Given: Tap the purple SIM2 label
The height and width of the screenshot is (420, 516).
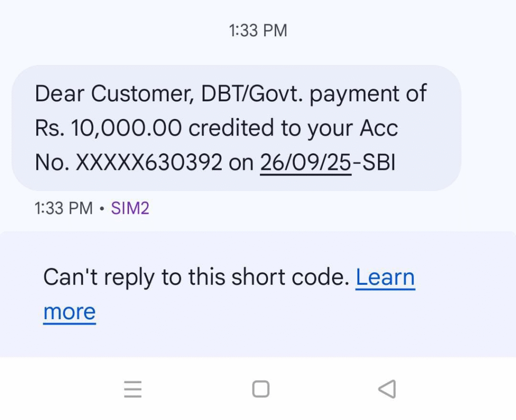Looking at the screenshot, I should (130, 208).
